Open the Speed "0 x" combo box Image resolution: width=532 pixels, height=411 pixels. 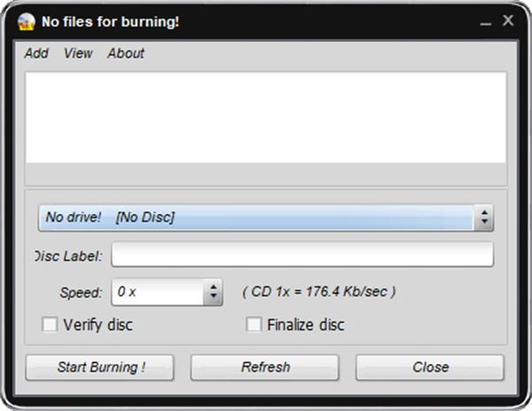click(158, 291)
